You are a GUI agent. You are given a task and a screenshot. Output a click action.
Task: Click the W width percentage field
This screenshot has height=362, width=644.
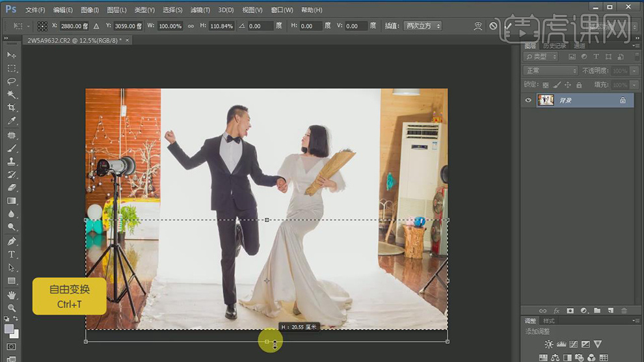(170, 26)
